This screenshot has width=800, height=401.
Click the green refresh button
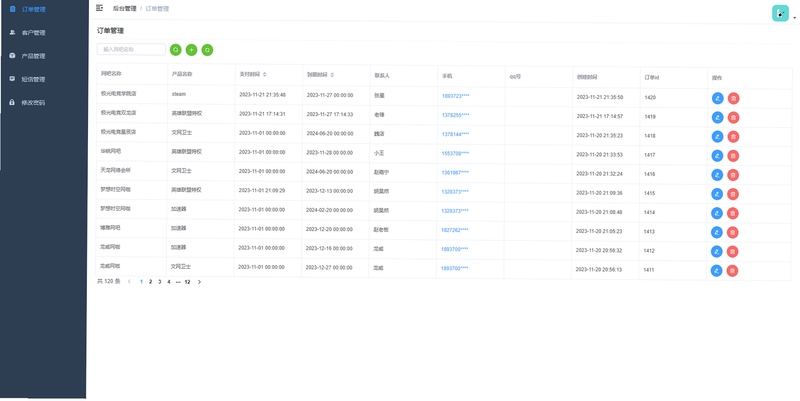[x=207, y=49]
